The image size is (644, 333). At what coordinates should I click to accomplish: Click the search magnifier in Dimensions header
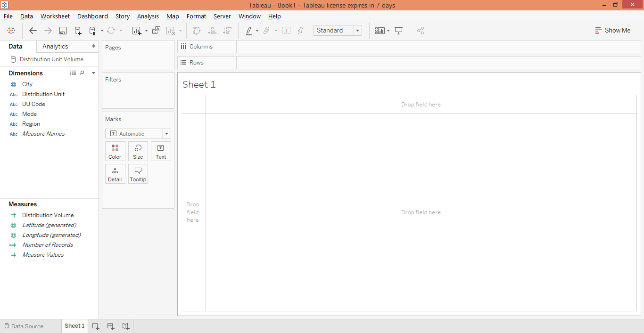pos(82,73)
